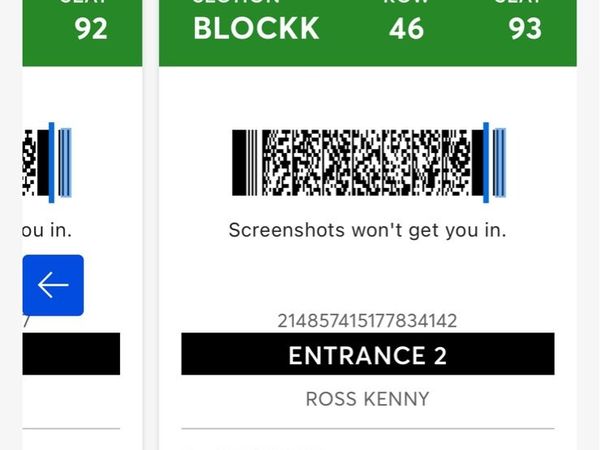Tap the cut-off "ou in." text on the left ticket
600x450 pixels.
pyautogui.click(x=47, y=230)
